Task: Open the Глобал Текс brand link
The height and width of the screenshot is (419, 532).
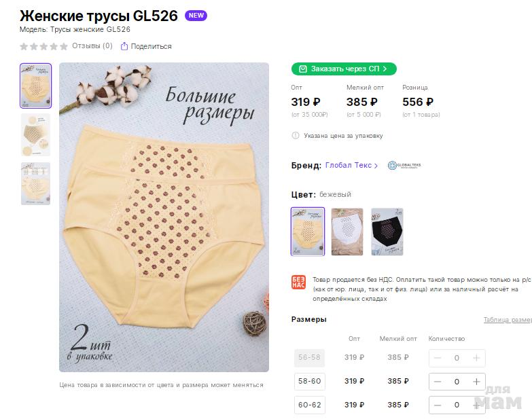Action: 351,165
